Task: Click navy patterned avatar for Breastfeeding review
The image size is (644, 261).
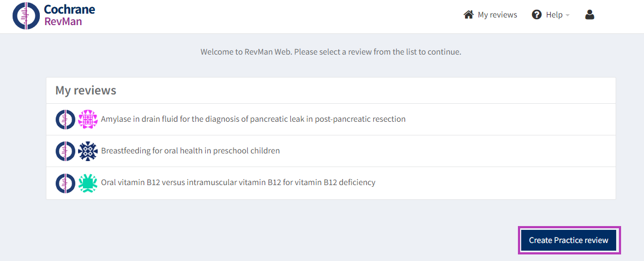Action: (87, 151)
